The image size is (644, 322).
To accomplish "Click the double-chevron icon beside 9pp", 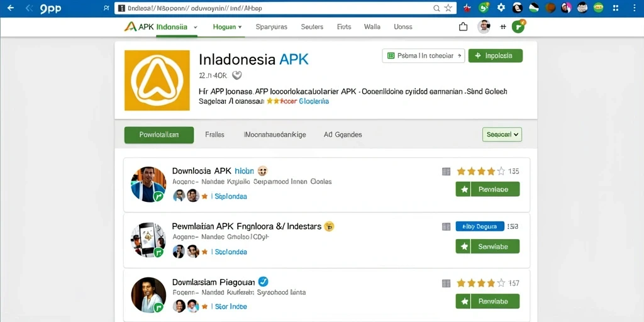I will 29,8.
